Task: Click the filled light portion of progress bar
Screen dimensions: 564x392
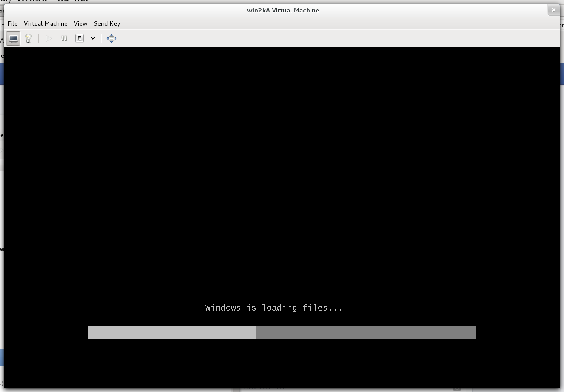Action: click(x=172, y=332)
